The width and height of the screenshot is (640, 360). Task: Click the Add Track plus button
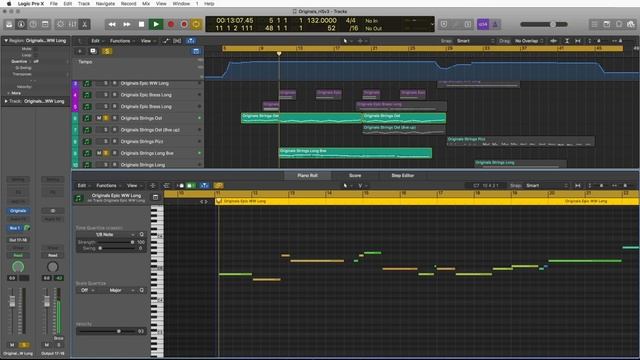80,51
